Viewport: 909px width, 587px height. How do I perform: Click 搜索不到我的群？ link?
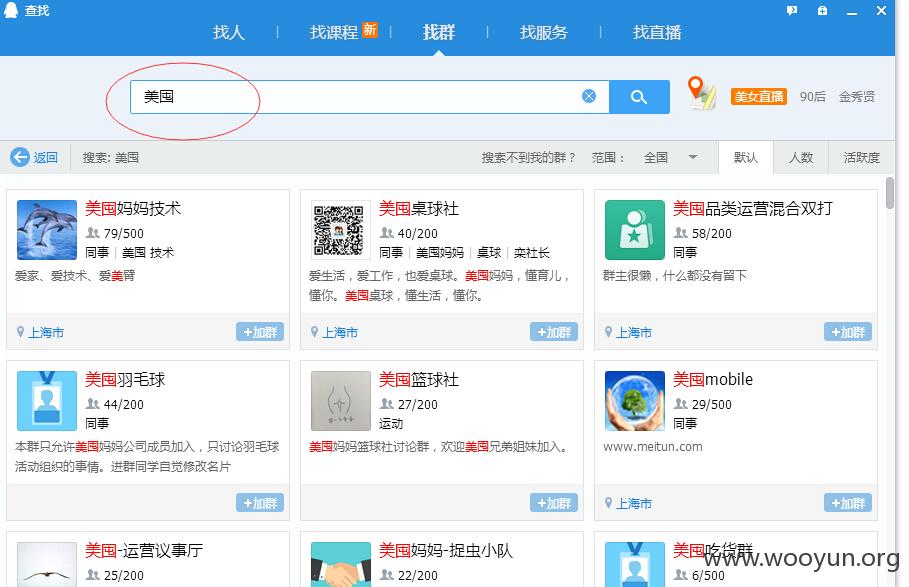click(528, 157)
